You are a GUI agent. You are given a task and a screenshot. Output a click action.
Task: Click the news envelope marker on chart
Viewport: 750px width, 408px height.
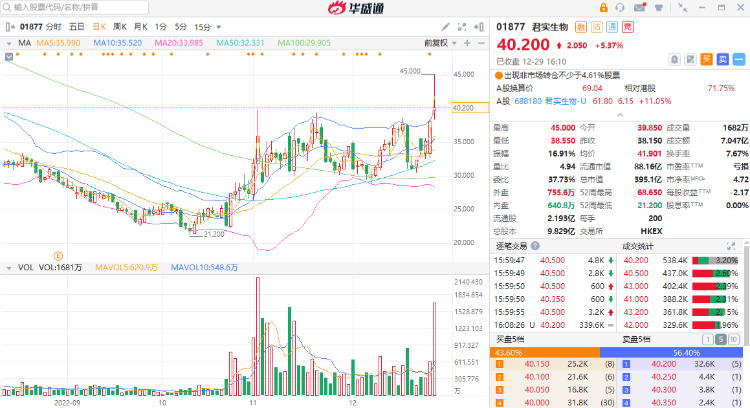(x=9, y=56)
